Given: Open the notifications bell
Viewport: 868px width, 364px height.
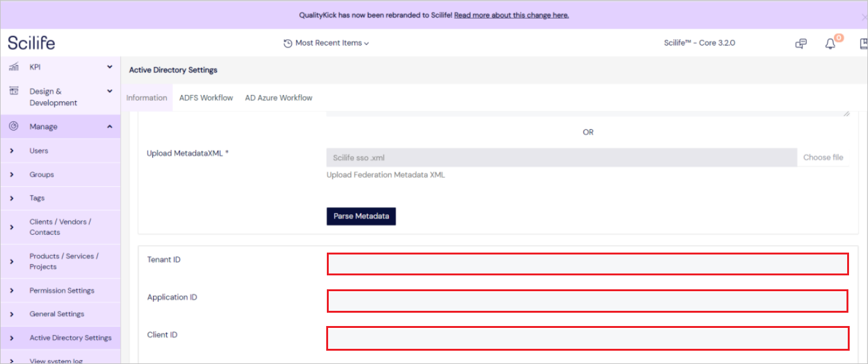Looking at the screenshot, I should (x=831, y=44).
